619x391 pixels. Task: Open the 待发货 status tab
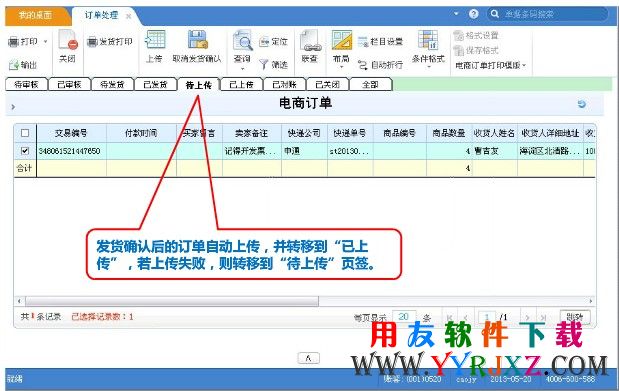pos(113,84)
